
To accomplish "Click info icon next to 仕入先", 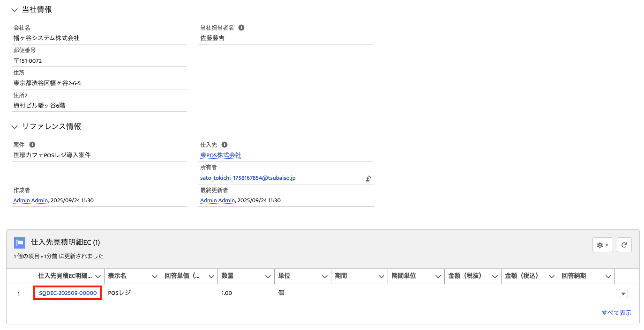I will click(225, 145).
